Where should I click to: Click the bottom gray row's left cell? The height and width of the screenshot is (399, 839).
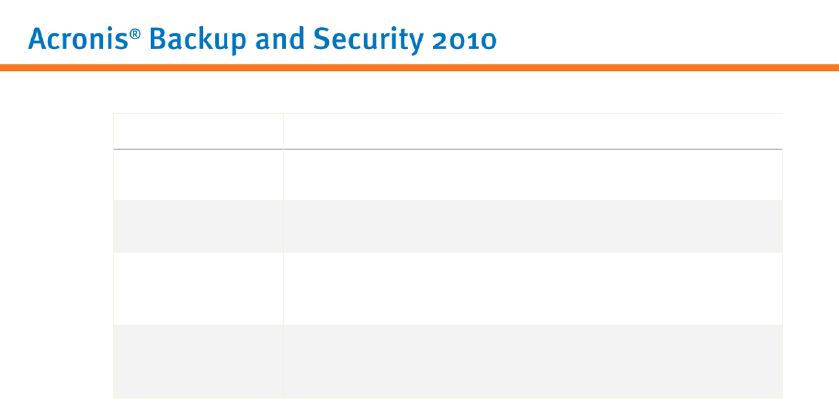click(199, 362)
